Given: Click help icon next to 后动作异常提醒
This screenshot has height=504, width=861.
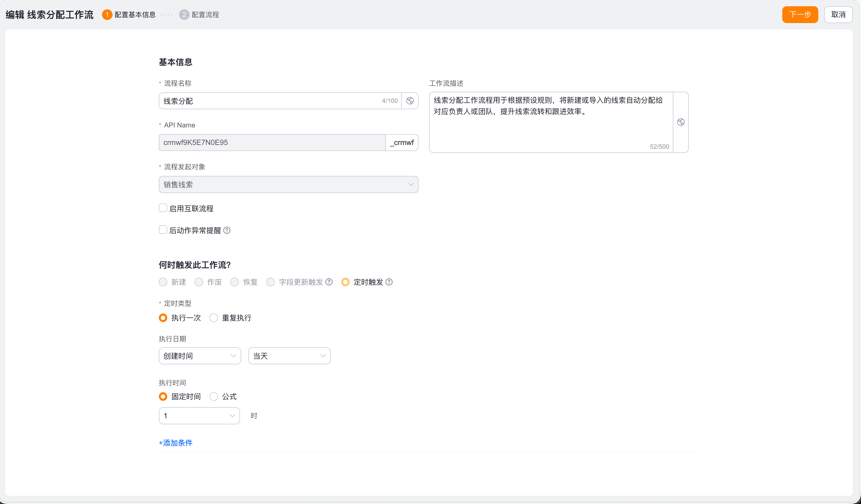Looking at the screenshot, I should click(227, 230).
